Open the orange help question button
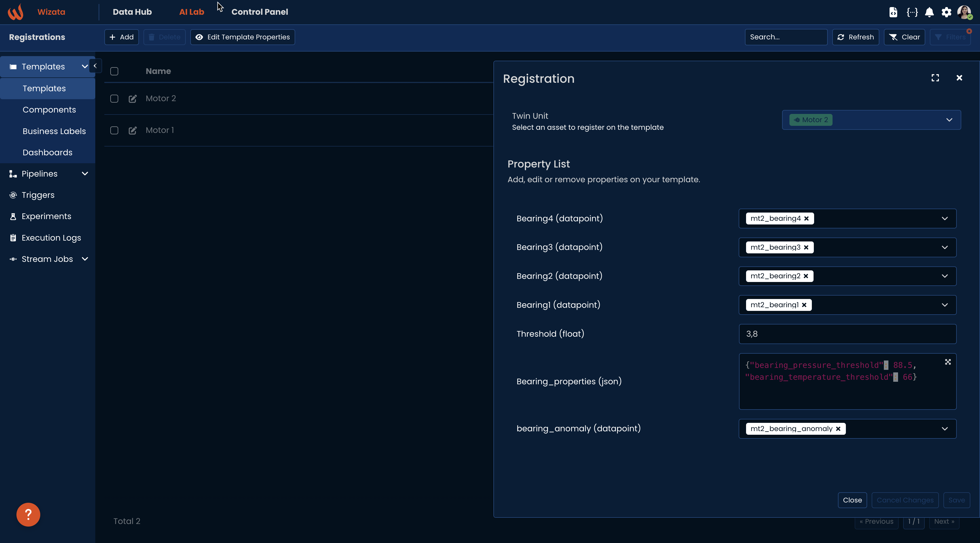Screen dimensions: 980x543 pyautogui.click(x=28, y=514)
